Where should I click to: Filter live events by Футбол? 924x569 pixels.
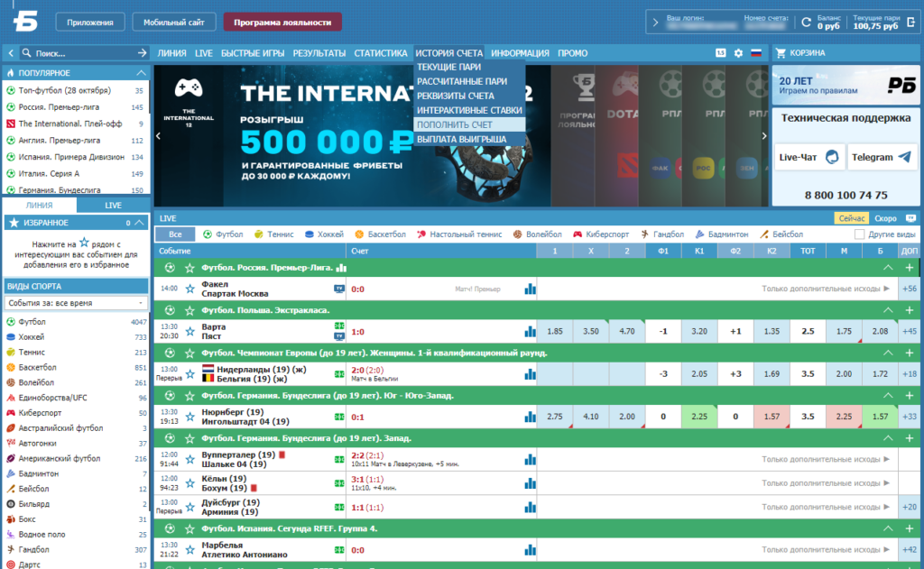point(223,234)
